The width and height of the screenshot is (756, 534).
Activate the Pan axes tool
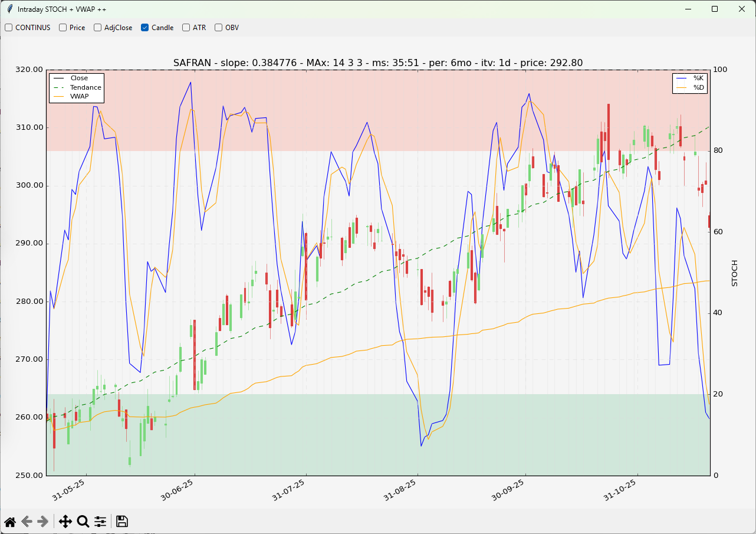click(65, 522)
